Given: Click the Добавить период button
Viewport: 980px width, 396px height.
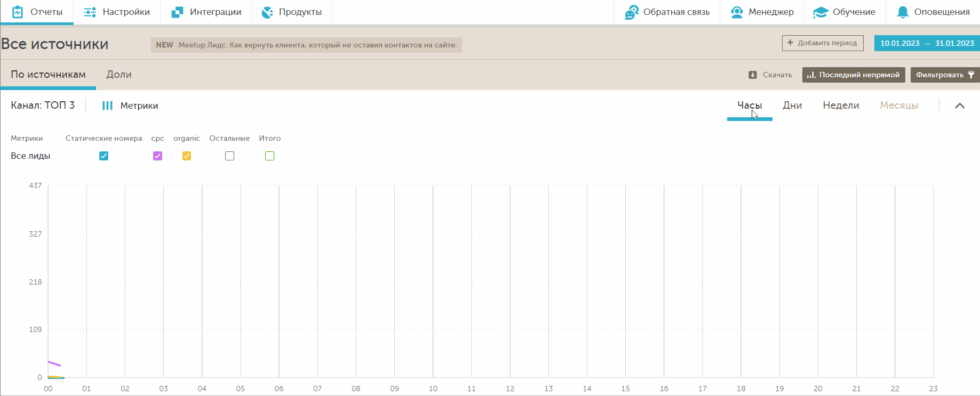Looking at the screenshot, I should pos(823,43).
